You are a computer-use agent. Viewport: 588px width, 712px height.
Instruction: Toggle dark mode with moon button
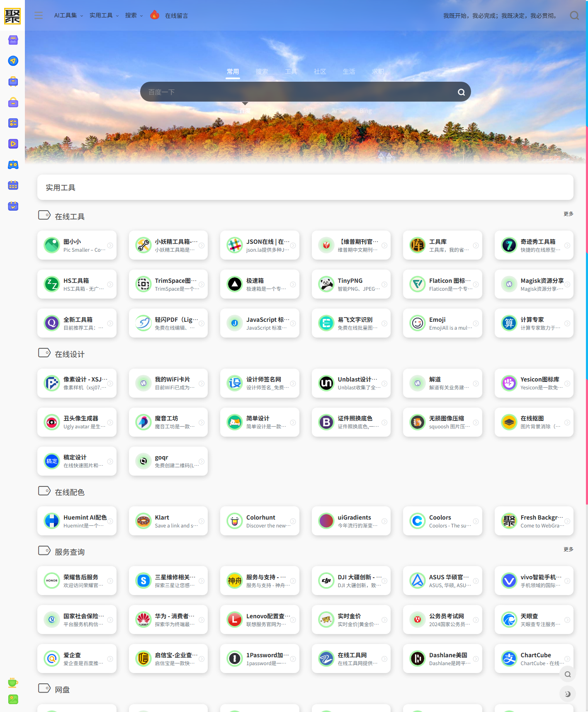point(567,694)
